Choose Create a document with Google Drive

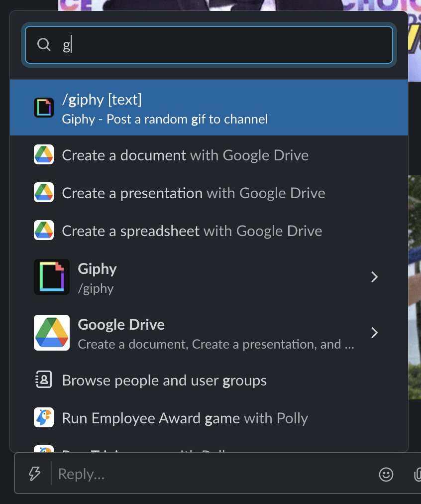tap(209, 155)
